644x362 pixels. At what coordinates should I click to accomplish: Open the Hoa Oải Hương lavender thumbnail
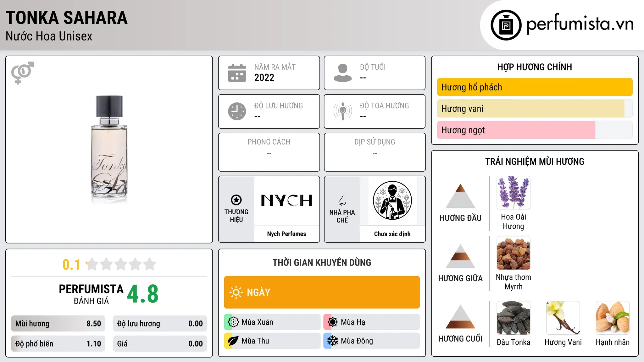coord(514,193)
